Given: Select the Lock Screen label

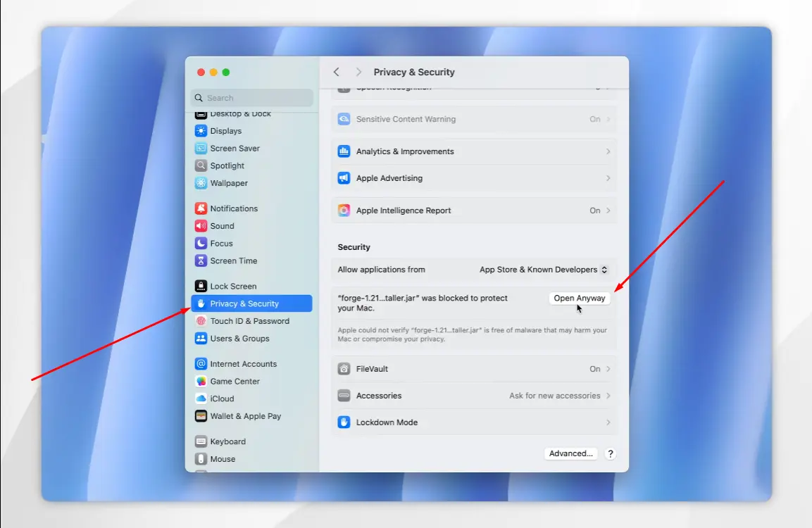Looking at the screenshot, I should tap(233, 286).
